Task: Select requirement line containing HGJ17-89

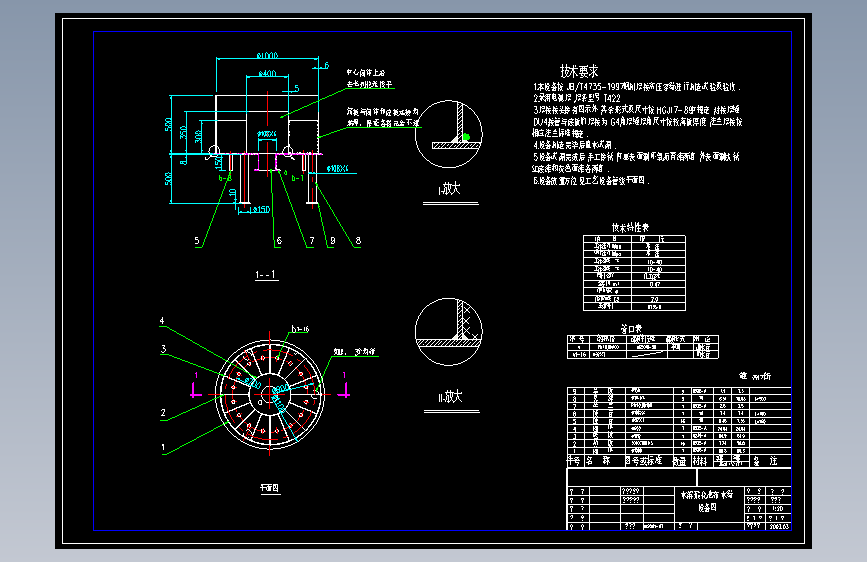Action: (x=636, y=110)
